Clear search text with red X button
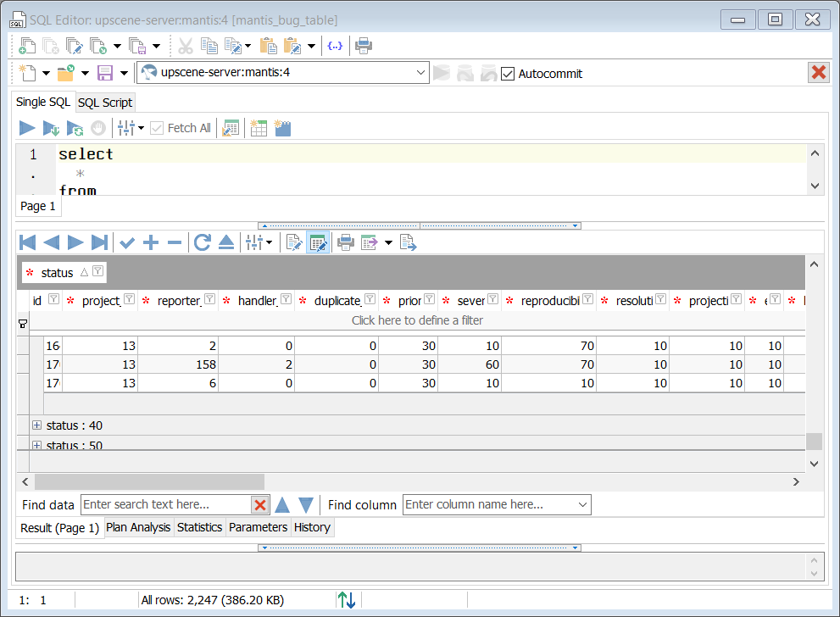 pos(260,505)
